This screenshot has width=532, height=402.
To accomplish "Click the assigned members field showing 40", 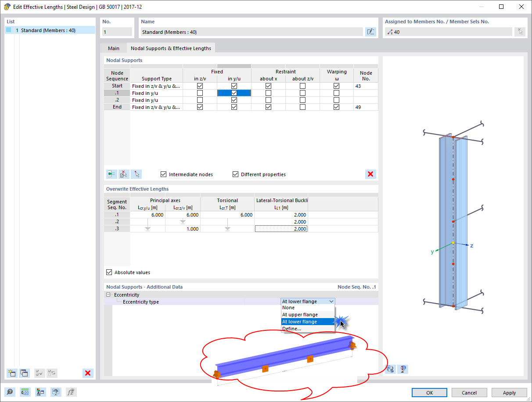I will coord(449,32).
